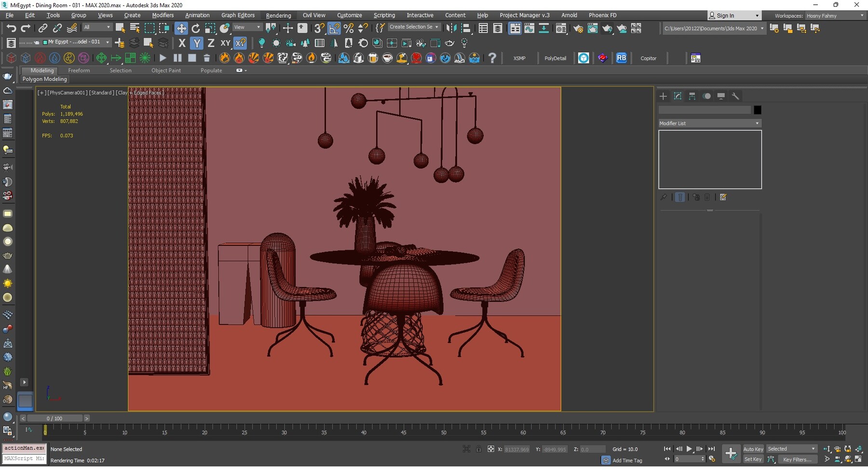This screenshot has height=470, width=868.
Task: Click the object color swatch in Modify panel
Action: click(757, 110)
